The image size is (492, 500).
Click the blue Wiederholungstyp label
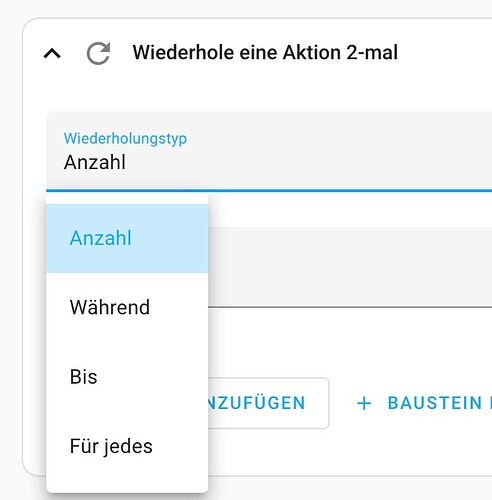point(125,138)
